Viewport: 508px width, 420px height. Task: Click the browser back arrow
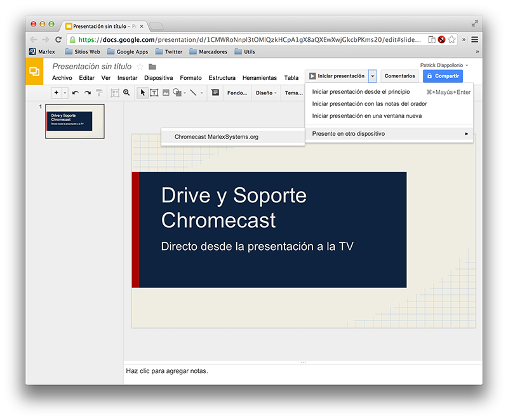click(34, 39)
